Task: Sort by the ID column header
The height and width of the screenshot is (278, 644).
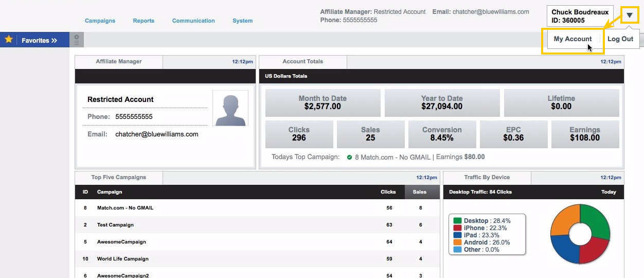Action: click(x=85, y=192)
